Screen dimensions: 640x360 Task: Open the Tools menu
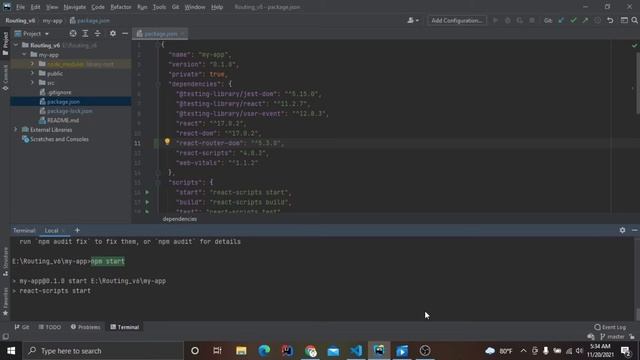pos(159,7)
